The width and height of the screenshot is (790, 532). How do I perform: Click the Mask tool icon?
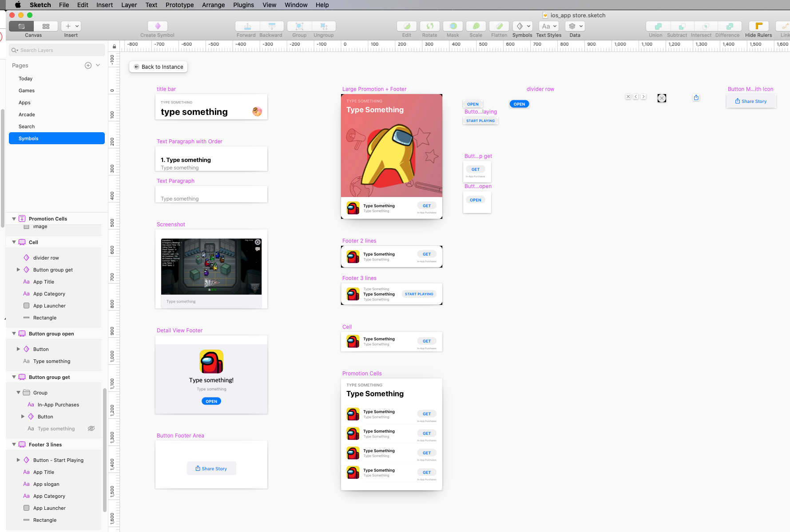click(453, 26)
